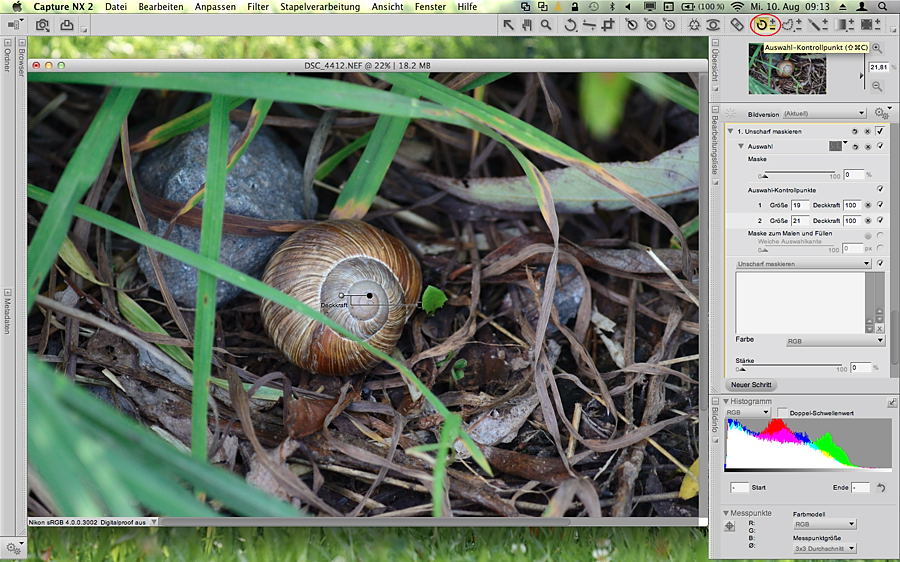Open the Stapelverarbeitung menu
Viewport: 900px width, 562px height.
[320, 7]
